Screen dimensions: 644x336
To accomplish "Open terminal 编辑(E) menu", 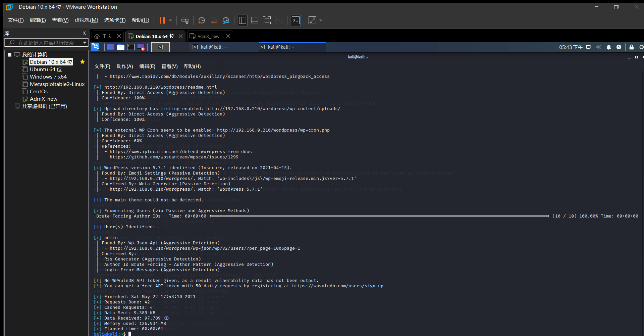I will click(x=147, y=66).
